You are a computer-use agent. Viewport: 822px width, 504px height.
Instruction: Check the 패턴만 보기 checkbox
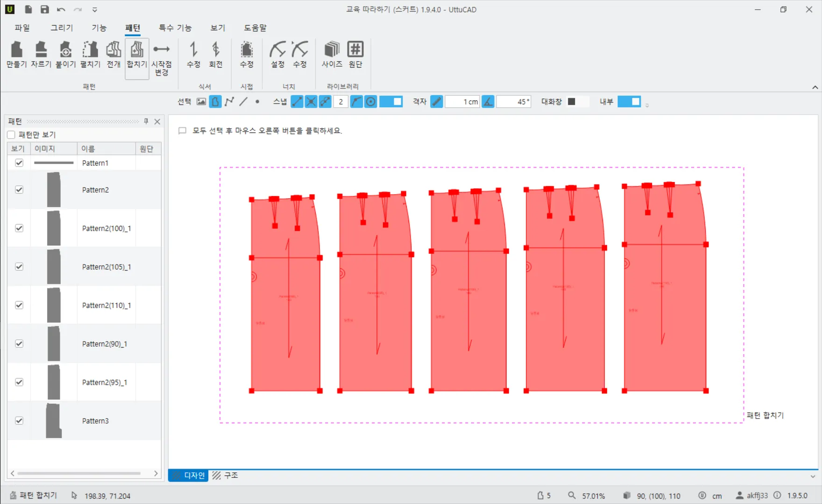click(11, 135)
